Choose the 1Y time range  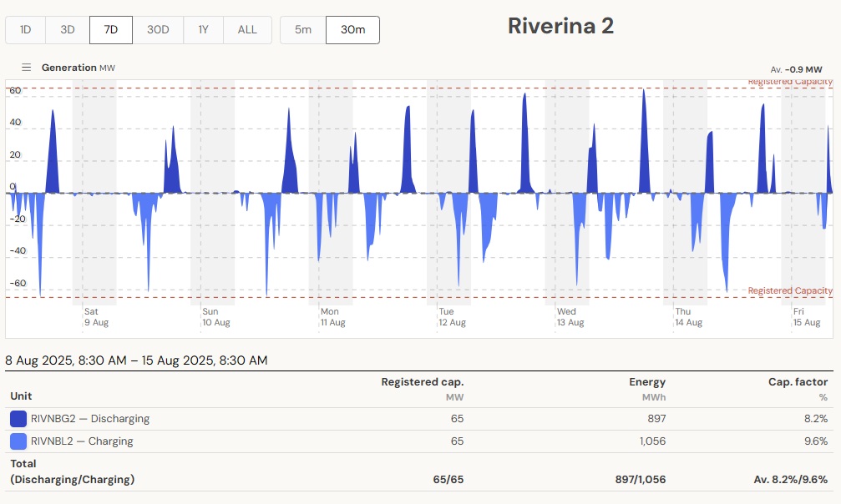203,30
